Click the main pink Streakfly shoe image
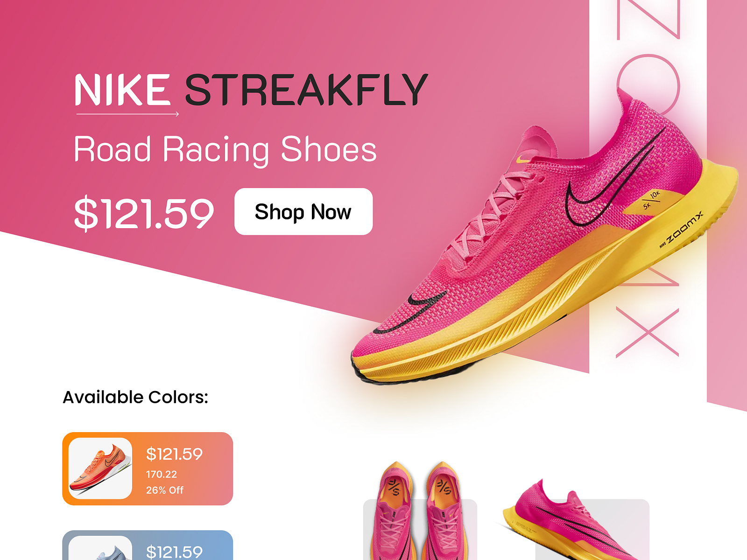 point(544,243)
